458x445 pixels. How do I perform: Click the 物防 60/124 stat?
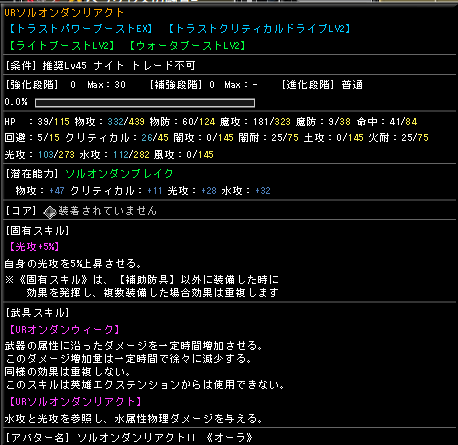click(x=182, y=122)
